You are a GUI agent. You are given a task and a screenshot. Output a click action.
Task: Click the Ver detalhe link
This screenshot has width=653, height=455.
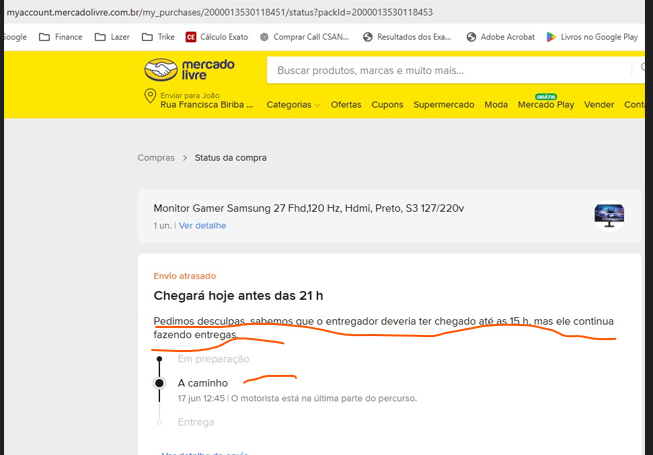202,226
